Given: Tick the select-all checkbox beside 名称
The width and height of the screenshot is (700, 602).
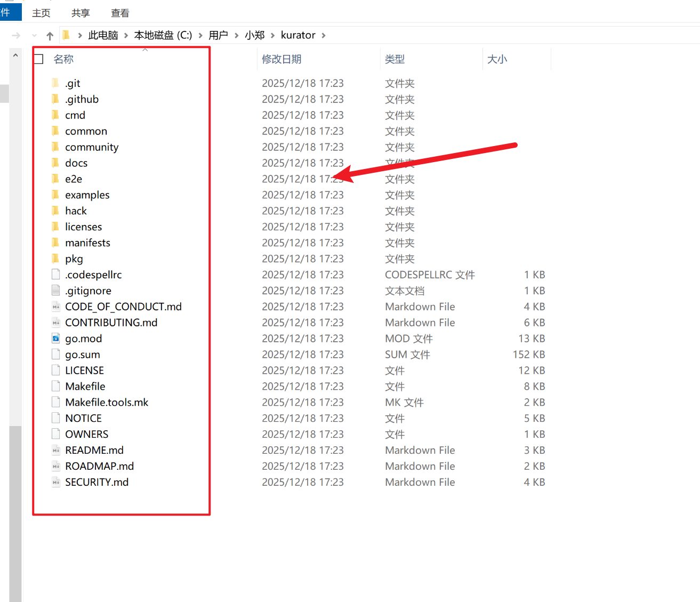Looking at the screenshot, I should [x=38, y=59].
